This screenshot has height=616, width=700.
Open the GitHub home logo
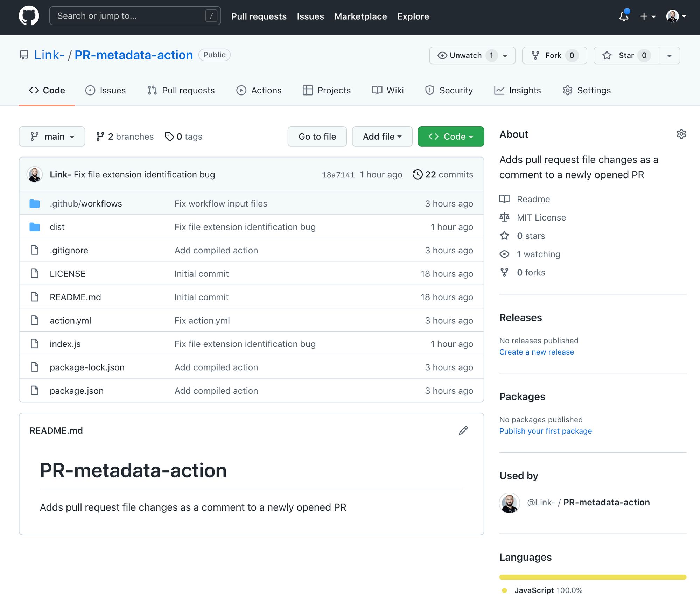pos(29,15)
